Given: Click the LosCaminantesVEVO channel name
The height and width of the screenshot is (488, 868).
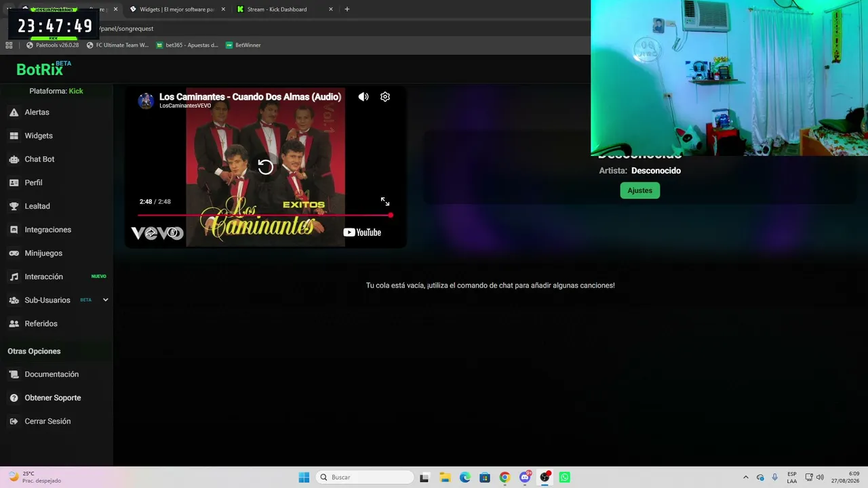Looking at the screenshot, I should coord(185,106).
